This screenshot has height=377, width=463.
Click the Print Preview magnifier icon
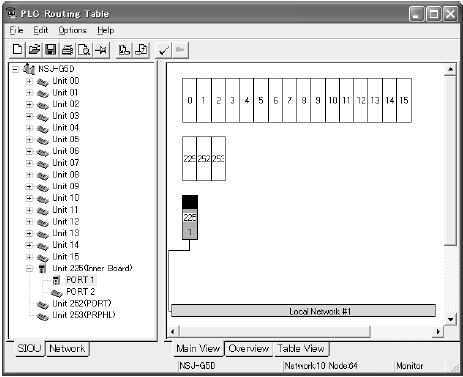coord(84,50)
